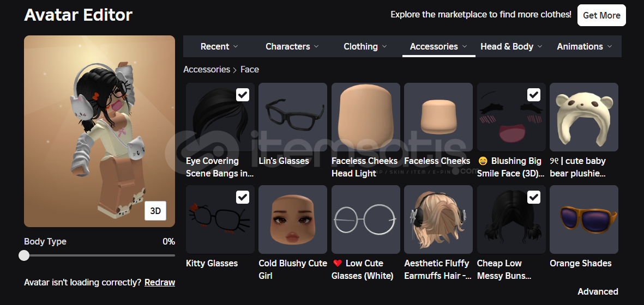644x305 pixels.
Task: Switch to the Clothing tab
Action: [x=365, y=46]
